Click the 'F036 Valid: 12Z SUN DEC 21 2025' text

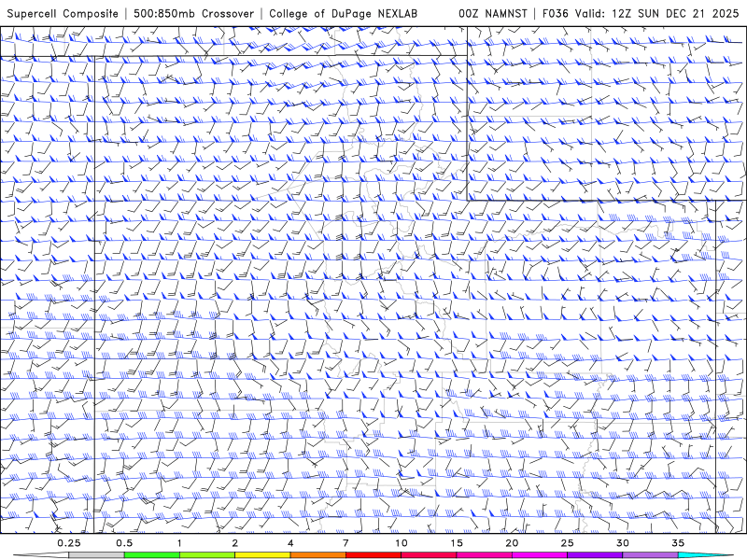pyautogui.click(x=641, y=13)
